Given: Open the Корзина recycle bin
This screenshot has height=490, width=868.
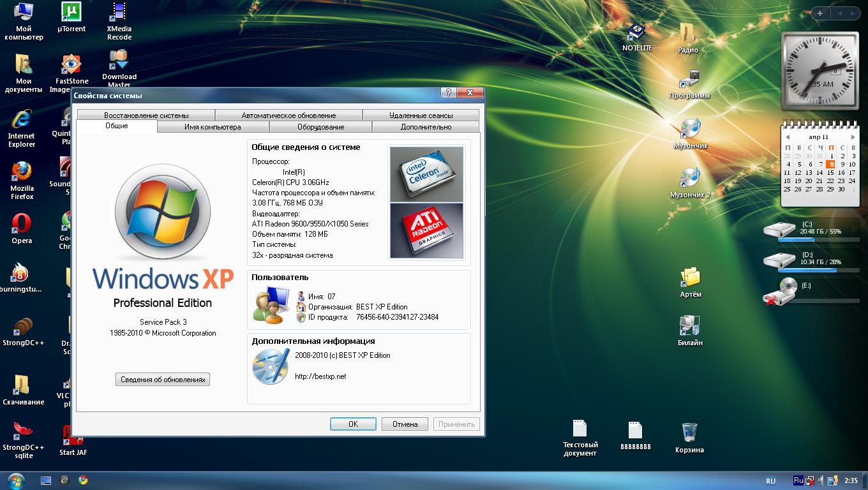Looking at the screenshot, I should [689, 438].
